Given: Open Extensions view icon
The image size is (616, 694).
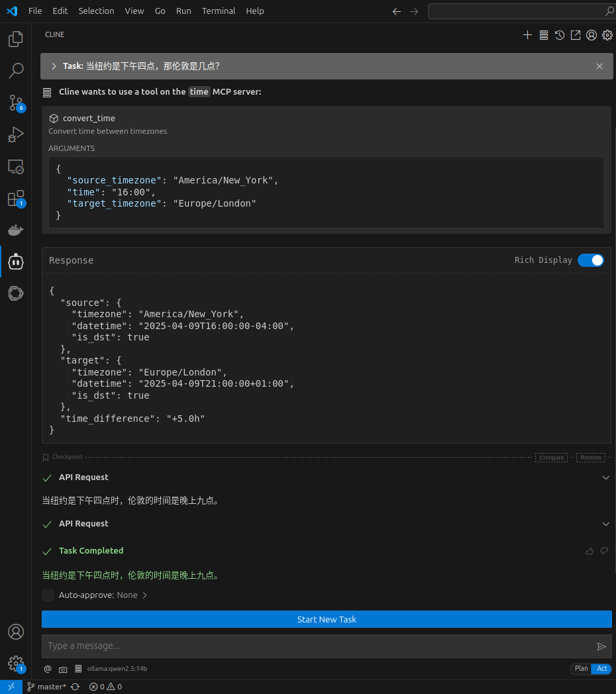Looking at the screenshot, I should [x=15, y=199].
